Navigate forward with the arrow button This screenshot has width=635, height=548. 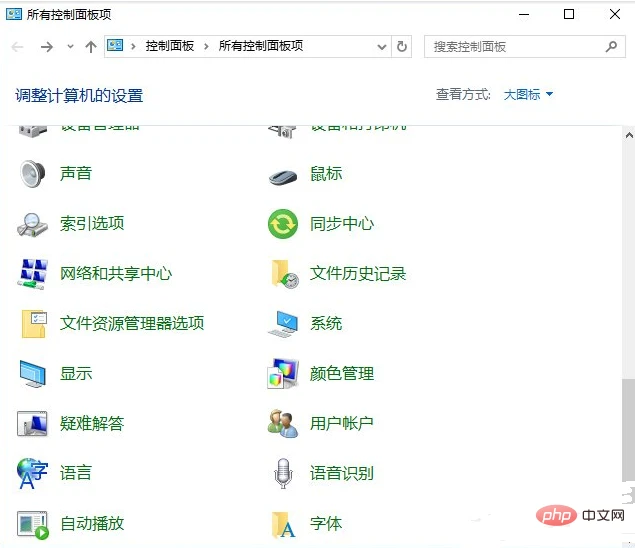[47, 47]
